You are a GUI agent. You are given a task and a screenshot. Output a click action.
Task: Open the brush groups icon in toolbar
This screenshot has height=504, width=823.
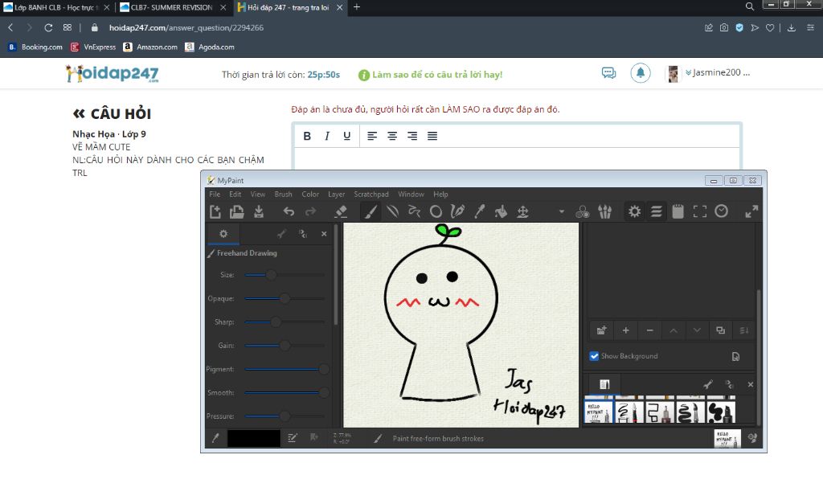point(604,211)
